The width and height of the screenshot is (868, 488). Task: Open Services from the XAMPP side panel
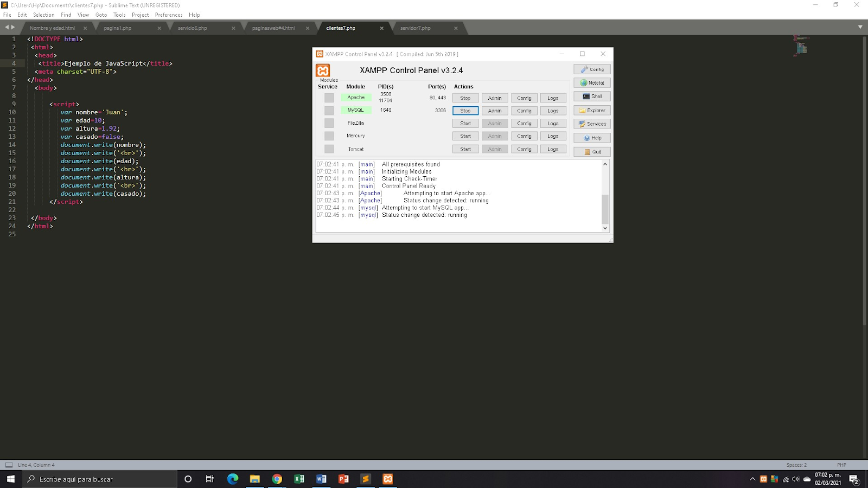tap(592, 124)
